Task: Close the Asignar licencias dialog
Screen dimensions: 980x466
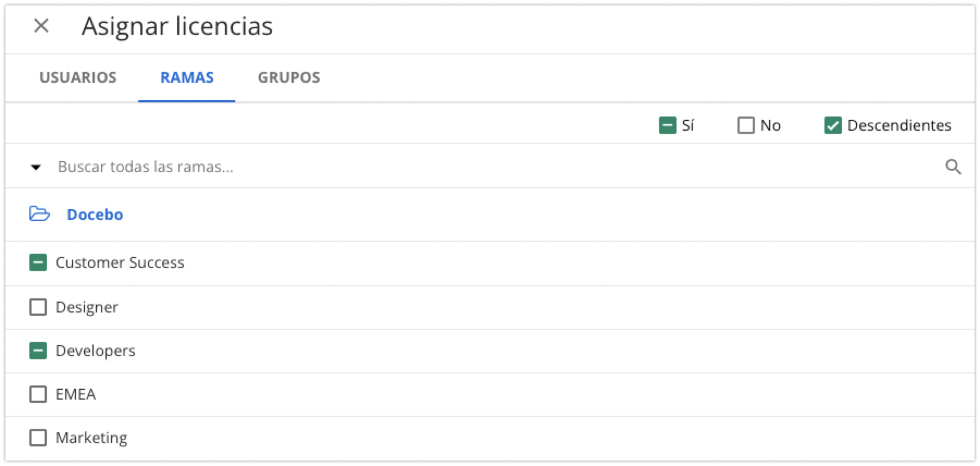Action: point(41,26)
